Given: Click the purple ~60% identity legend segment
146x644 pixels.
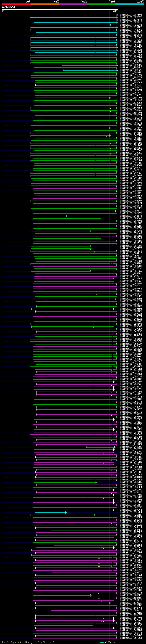Looking at the screenshot, I should pos(73,4).
